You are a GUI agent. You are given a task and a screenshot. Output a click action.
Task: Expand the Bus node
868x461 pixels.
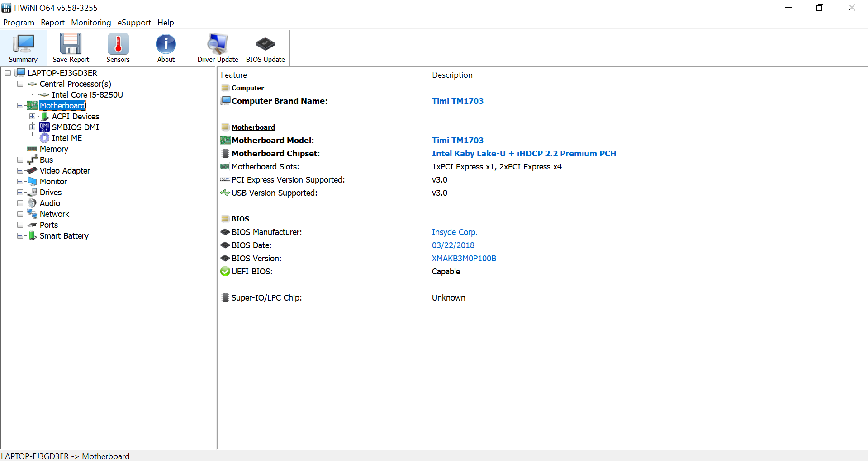(x=20, y=160)
